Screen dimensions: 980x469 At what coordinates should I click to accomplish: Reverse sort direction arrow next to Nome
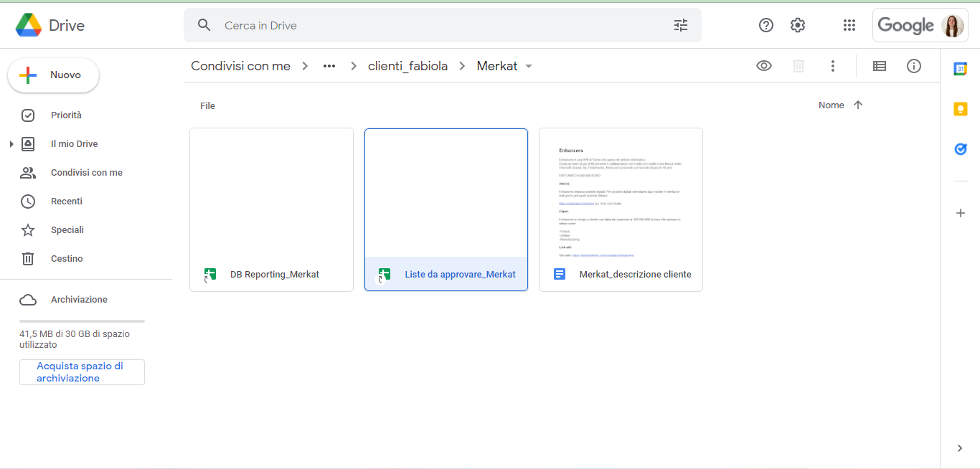tap(858, 105)
